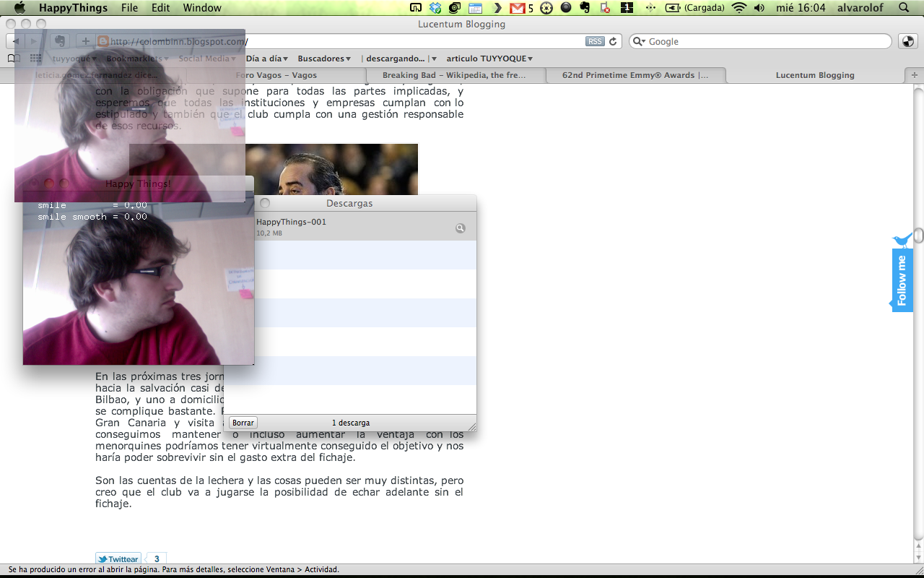Open the articulo TUYYOQUE bookmarks dropdown
The image size is (924, 578).
489,59
